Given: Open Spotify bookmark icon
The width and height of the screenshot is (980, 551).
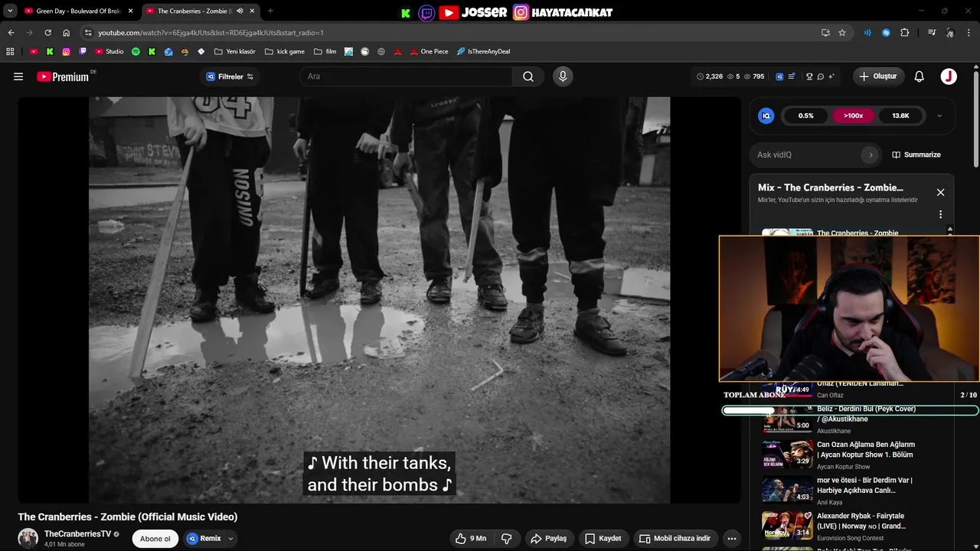Looking at the screenshot, I should click(136, 52).
